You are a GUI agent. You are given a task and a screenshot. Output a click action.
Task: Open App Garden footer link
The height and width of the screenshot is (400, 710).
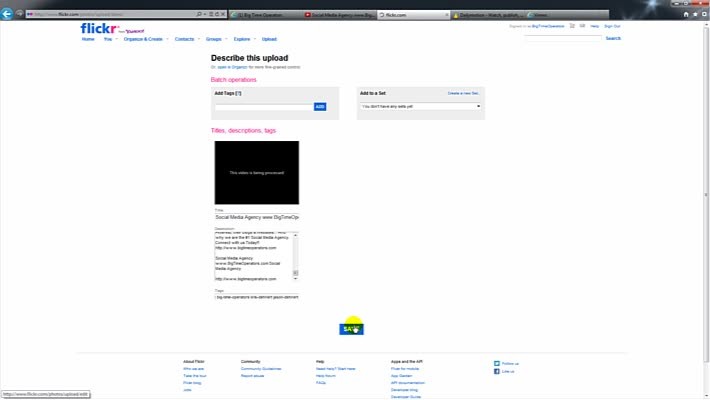point(401,376)
